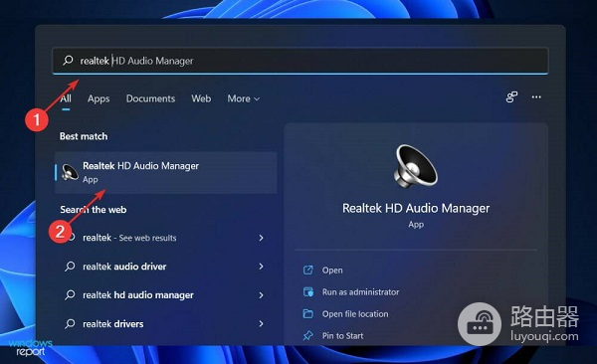Screen dimensions: 597x364
Task: Click the search magnifier icon in search box
Action: click(x=68, y=60)
